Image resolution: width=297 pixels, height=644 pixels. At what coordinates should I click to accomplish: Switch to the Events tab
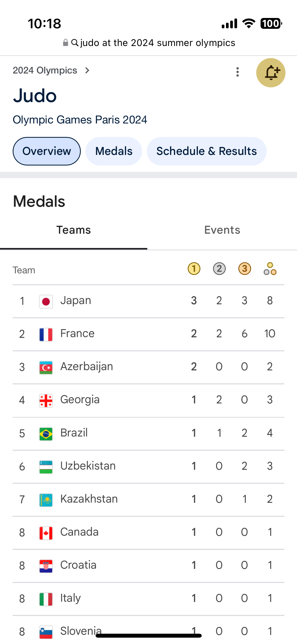[222, 230]
